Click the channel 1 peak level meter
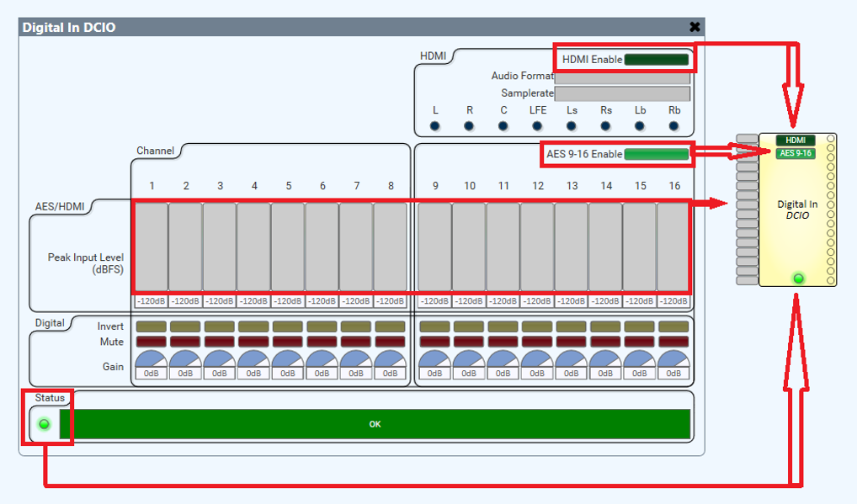The width and height of the screenshot is (857, 504). tap(152, 247)
